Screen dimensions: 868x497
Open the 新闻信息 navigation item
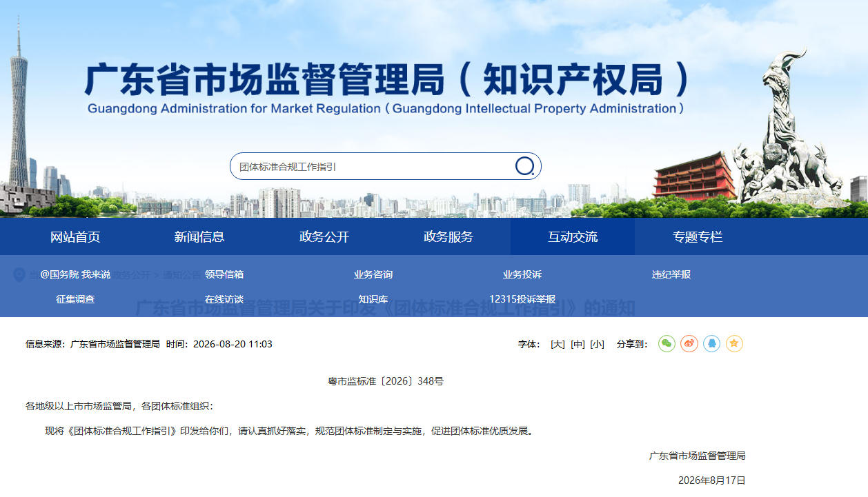199,236
